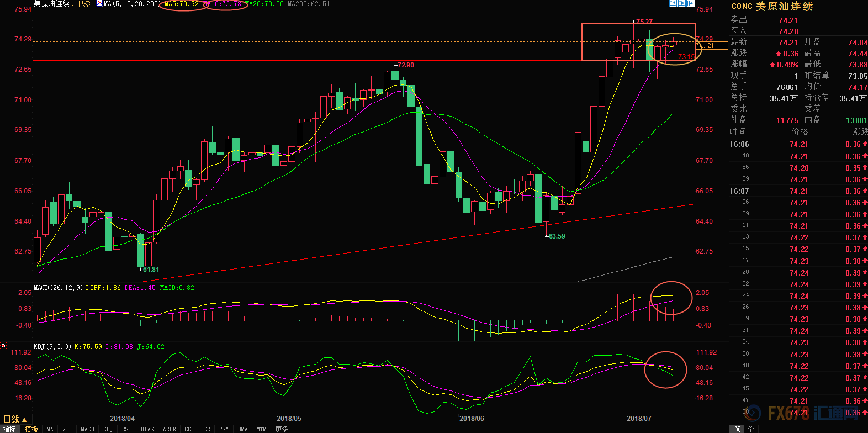The image size is (868, 433).
Task: Select the MTM indicator tab
Action: point(261,429)
